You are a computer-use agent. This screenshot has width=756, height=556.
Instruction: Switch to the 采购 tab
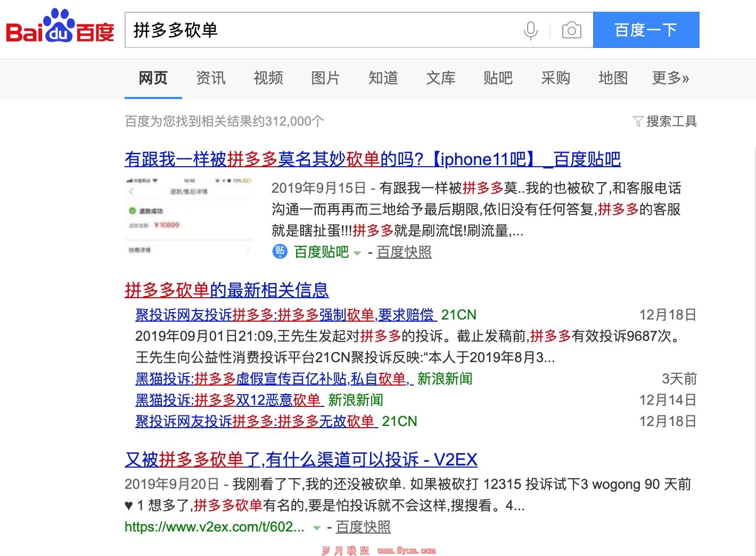click(556, 78)
